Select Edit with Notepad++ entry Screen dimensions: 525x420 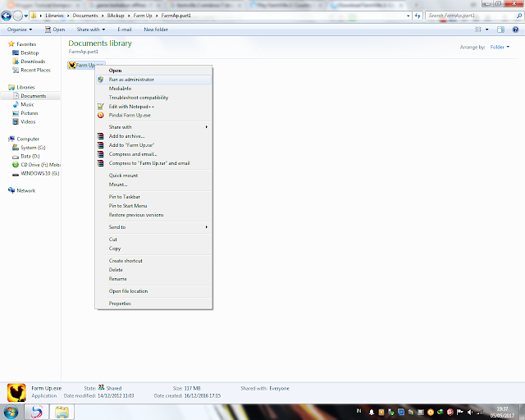pos(153,107)
